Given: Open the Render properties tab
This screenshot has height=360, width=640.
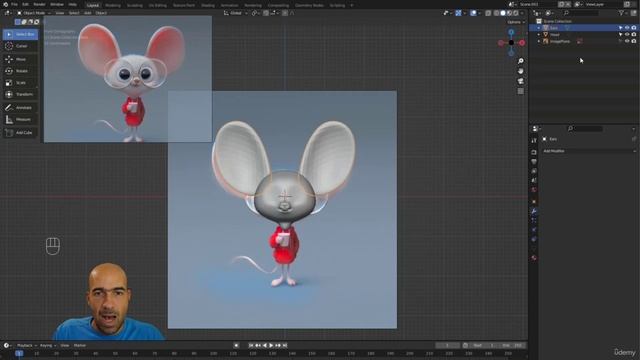Looking at the screenshot, I should 534,152.
